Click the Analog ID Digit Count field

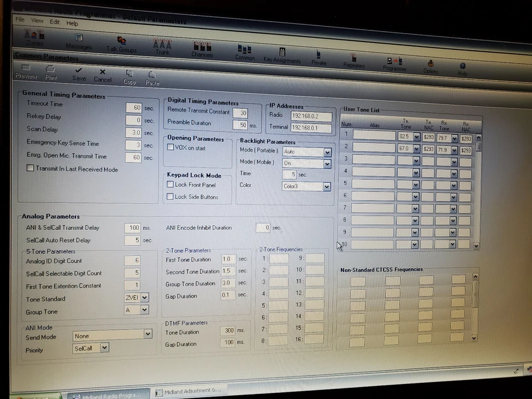(132, 260)
